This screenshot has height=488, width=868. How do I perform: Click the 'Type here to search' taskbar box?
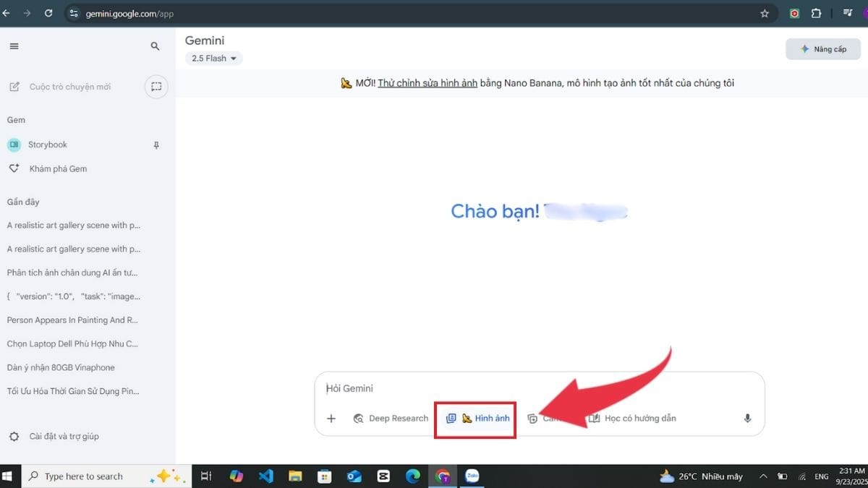click(107, 476)
